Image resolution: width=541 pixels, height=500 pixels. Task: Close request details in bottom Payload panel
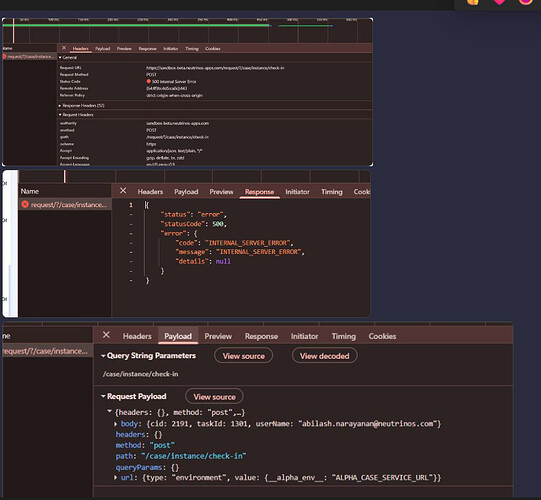(106, 335)
